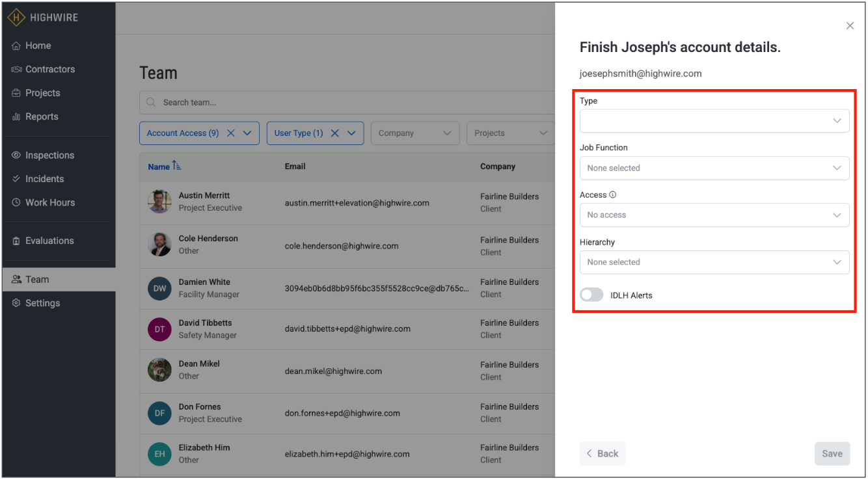Open Contractors from the sidebar

49,70
